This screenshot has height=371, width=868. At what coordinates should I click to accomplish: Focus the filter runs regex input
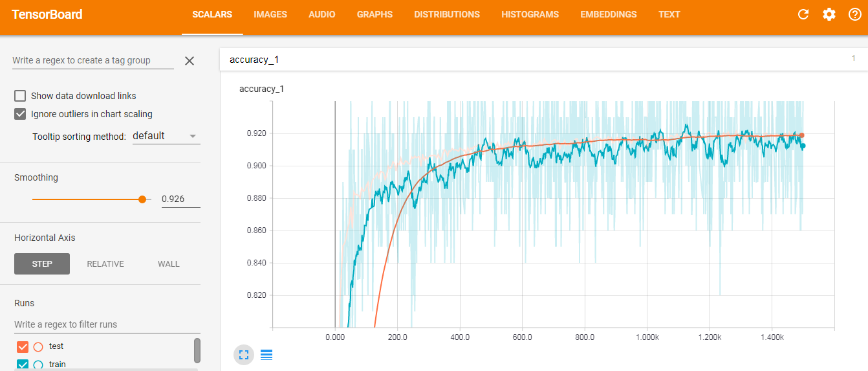(x=106, y=324)
